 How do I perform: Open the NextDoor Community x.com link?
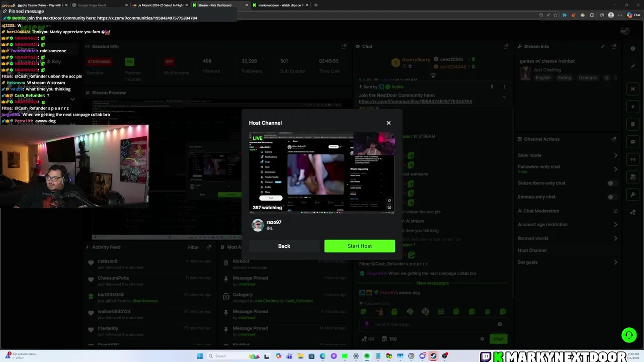[x=415, y=102]
